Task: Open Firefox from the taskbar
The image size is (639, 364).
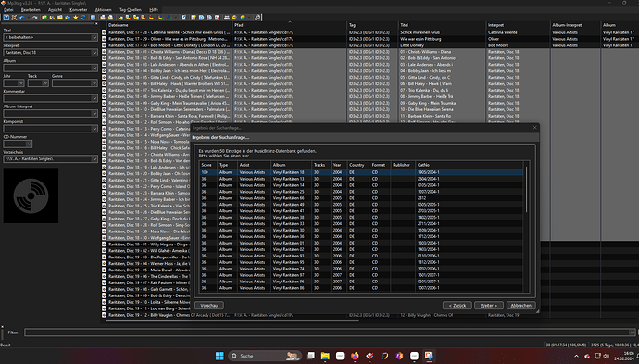Action: (x=355, y=356)
